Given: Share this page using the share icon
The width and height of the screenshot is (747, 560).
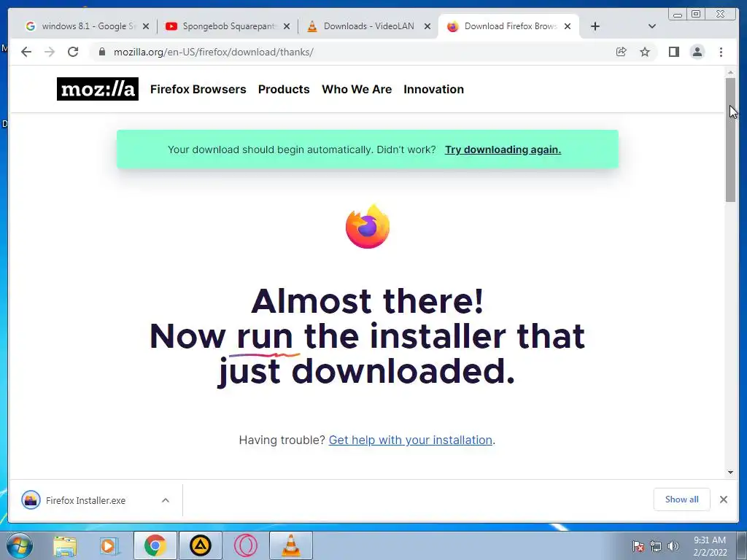Looking at the screenshot, I should [622, 52].
